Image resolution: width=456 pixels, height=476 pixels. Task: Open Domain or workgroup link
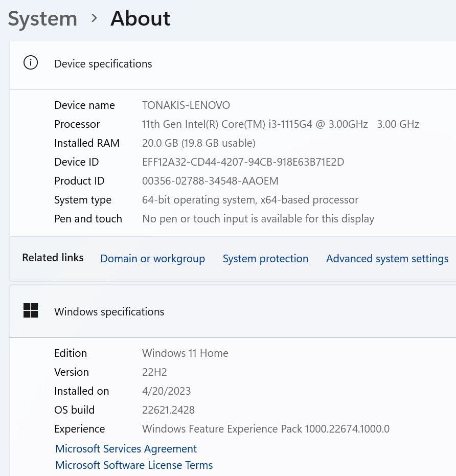coord(152,259)
